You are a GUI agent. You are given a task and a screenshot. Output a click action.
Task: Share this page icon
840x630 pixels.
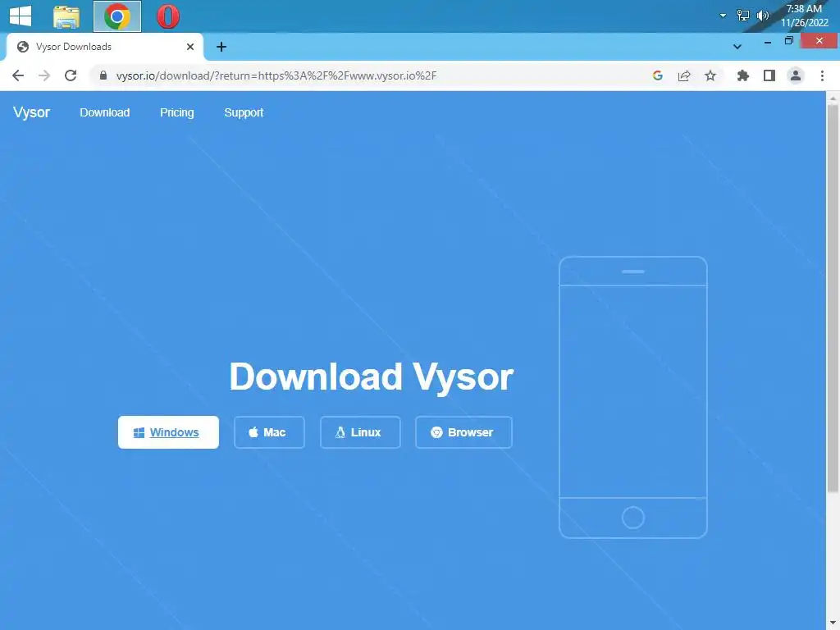684,75
